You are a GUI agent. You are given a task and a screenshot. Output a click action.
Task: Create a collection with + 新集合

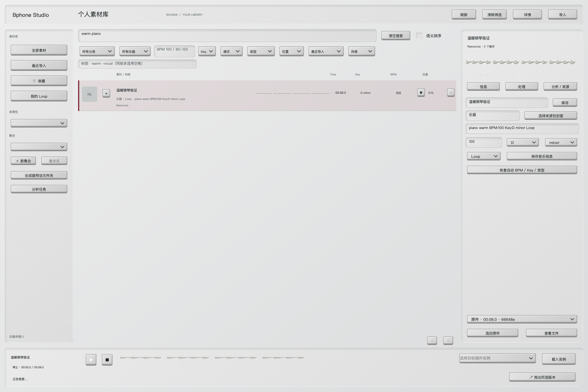[x=23, y=161]
